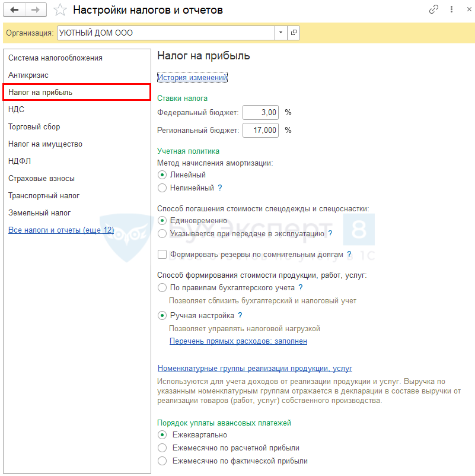Add page to favorites with star icon
The width and height of the screenshot is (475, 476).
coord(60,10)
